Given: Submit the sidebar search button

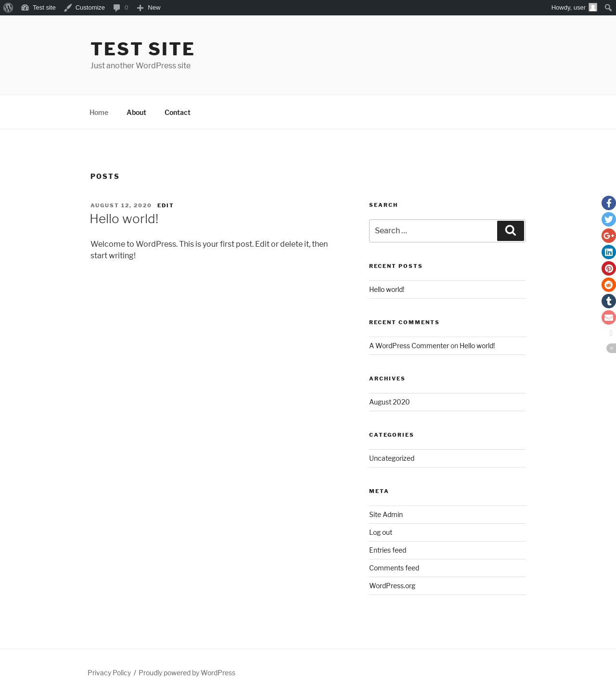Looking at the screenshot, I should point(511,231).
